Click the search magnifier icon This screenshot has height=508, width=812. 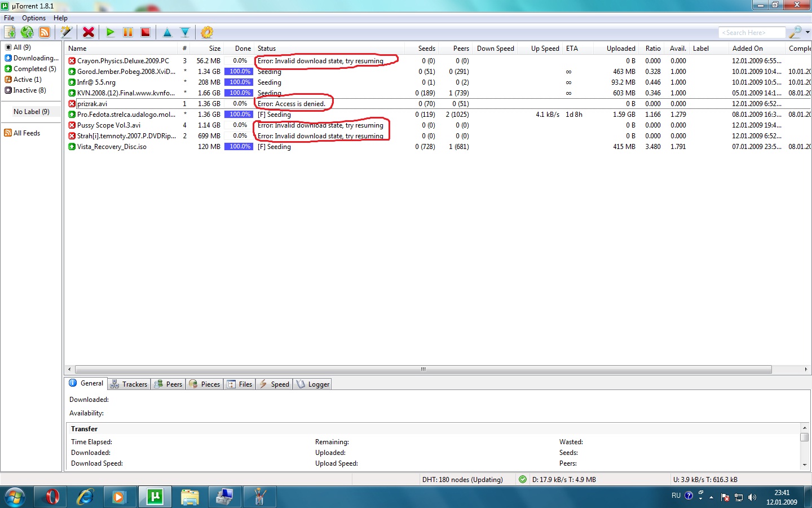tap(795, 32)
